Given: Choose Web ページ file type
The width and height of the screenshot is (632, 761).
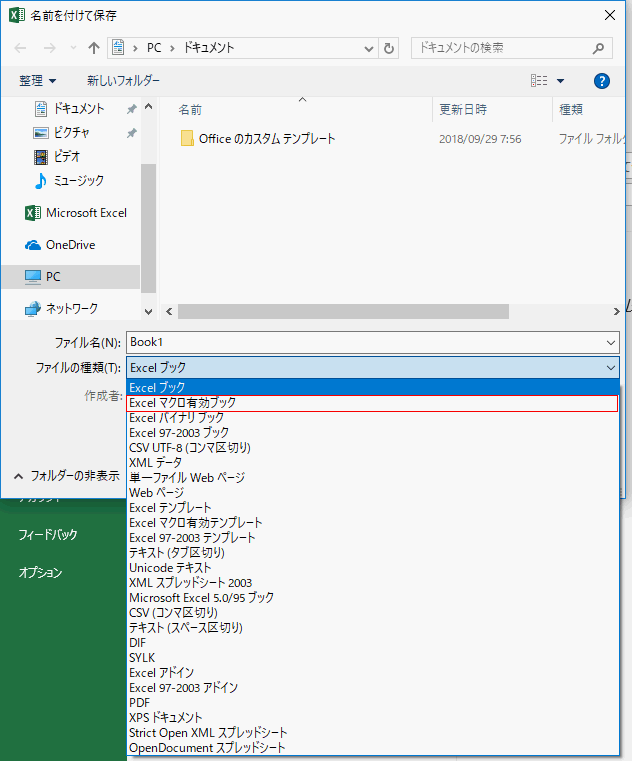Looking at the screenshot, I should 373,493.
